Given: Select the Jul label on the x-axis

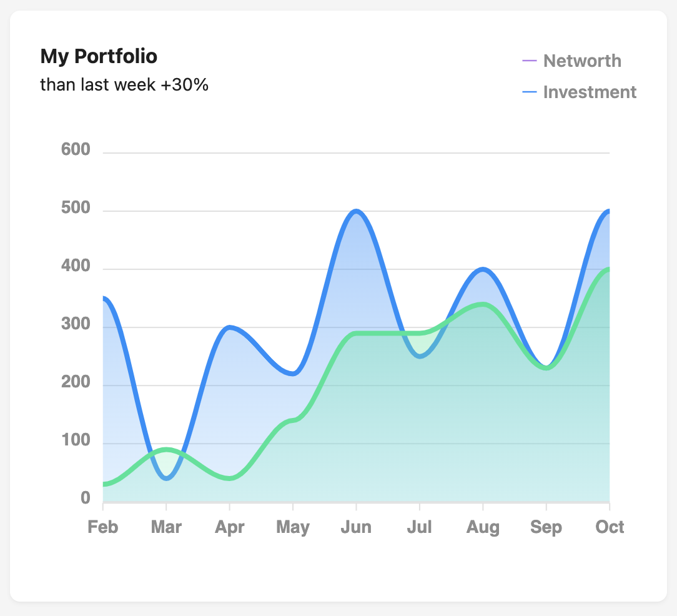Looking at the screenshot, I should [x=419, y=527].
